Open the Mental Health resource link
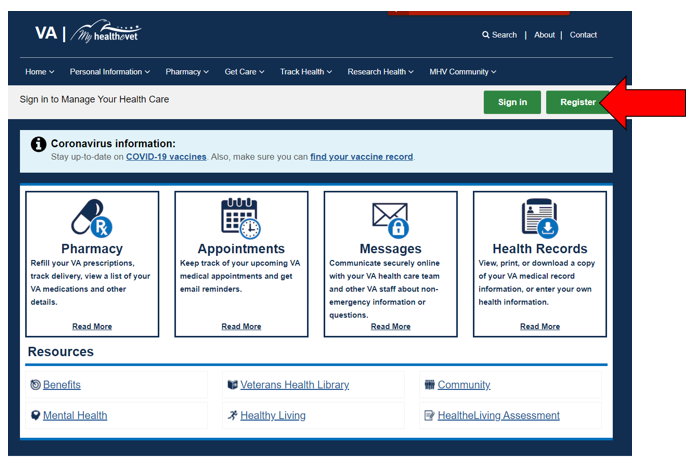 coord(75,415)
